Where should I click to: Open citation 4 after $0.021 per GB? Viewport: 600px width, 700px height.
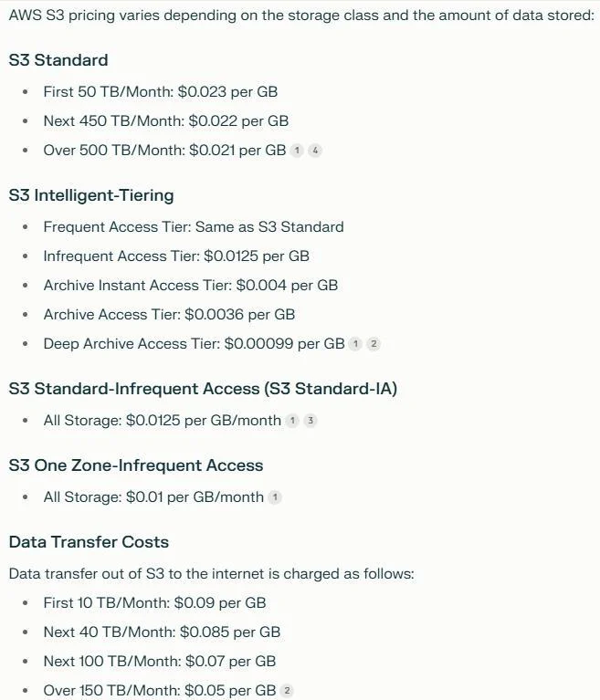pos(315,151)
